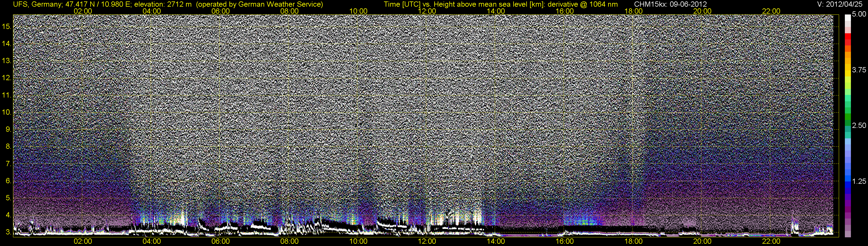Viewport: 868px width, 246px height.
Task: Click the '3.75' color scale label
Action: pos(859,70)
